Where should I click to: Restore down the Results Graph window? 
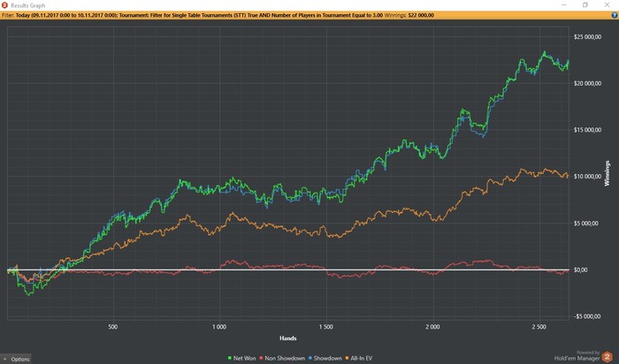point(585,5)
